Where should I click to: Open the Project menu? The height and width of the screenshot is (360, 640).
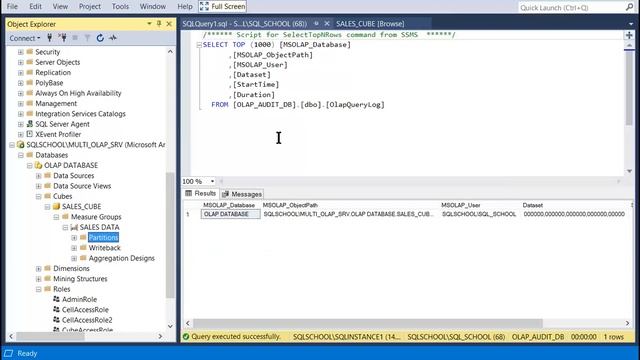[89, 7]
